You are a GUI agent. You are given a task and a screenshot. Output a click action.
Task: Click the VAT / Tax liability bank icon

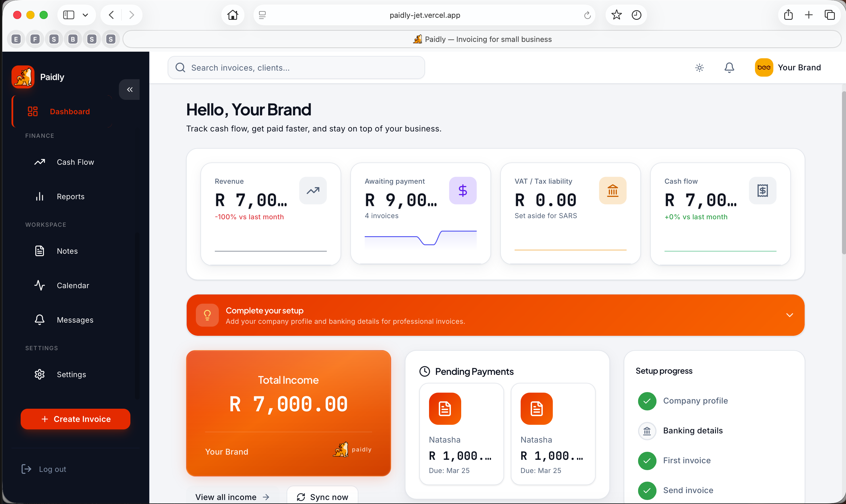click(x=613, y=191)
